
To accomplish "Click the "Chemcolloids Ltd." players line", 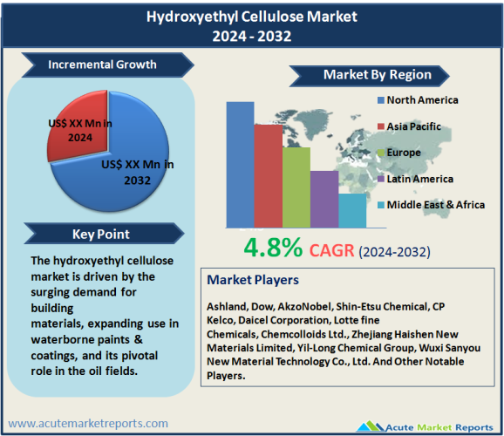I will pyautogui.click(x=332, y=334).
